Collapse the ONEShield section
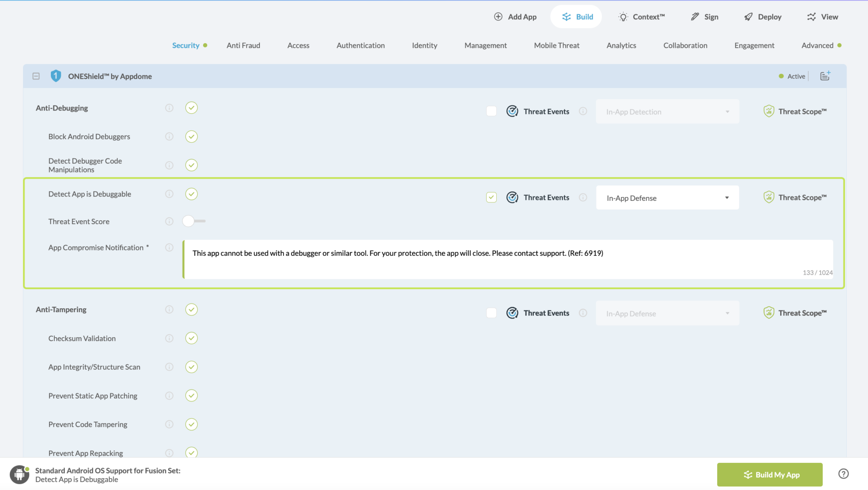This screenshot has height=490, width=868. 36,76
